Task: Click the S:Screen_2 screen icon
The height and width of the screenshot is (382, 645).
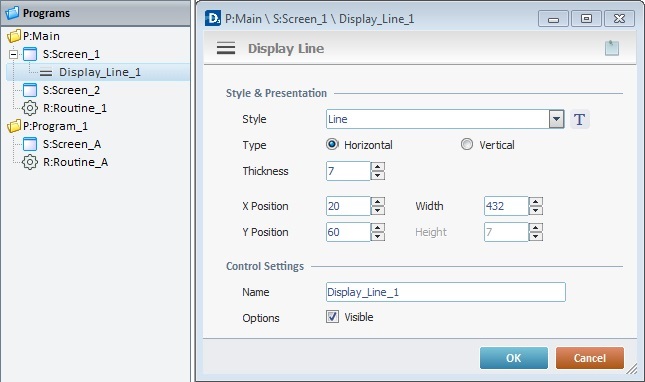Action: click(30, 90)
